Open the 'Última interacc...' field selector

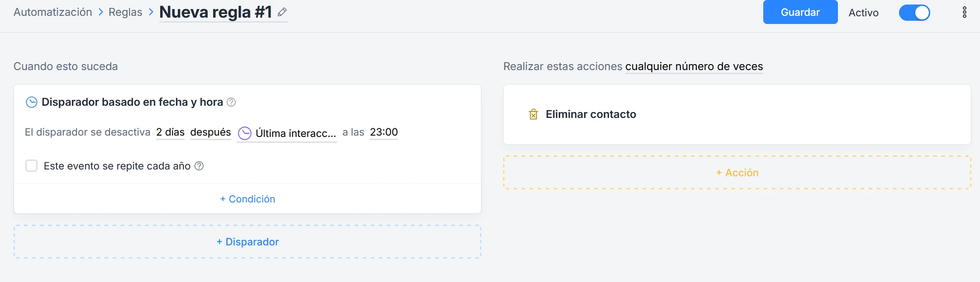click(x=295, y=133)
